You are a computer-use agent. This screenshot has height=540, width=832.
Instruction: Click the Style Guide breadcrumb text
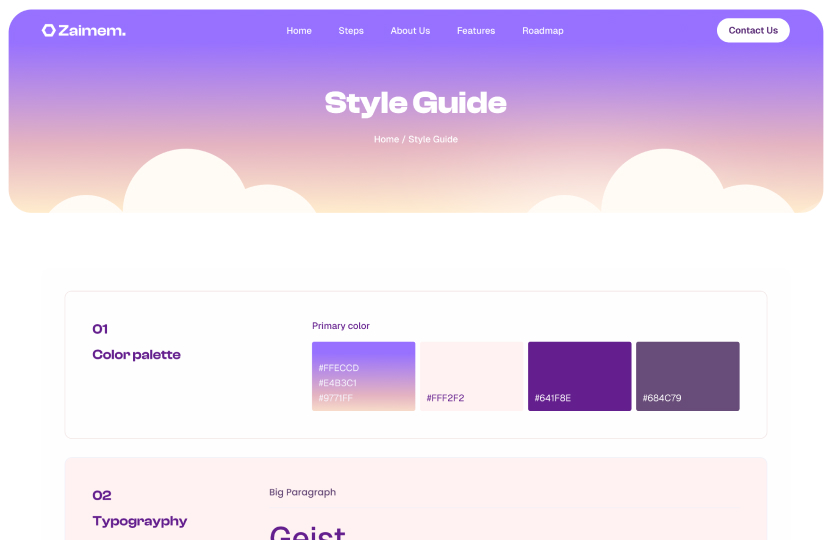click(433, 140)
